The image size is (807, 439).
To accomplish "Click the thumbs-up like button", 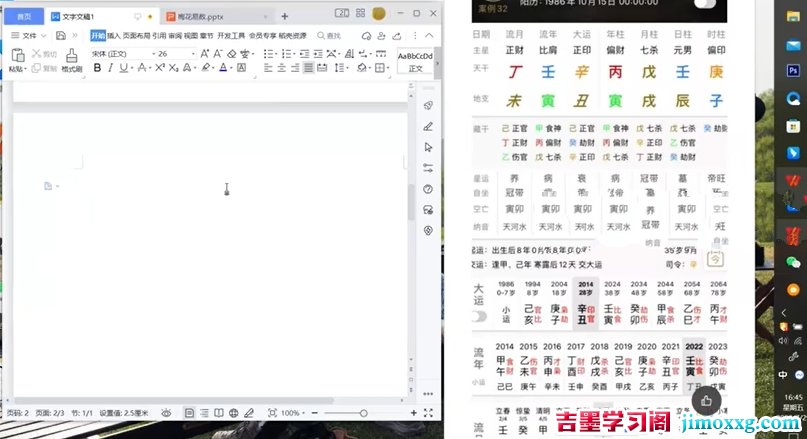I will (706, 400).
